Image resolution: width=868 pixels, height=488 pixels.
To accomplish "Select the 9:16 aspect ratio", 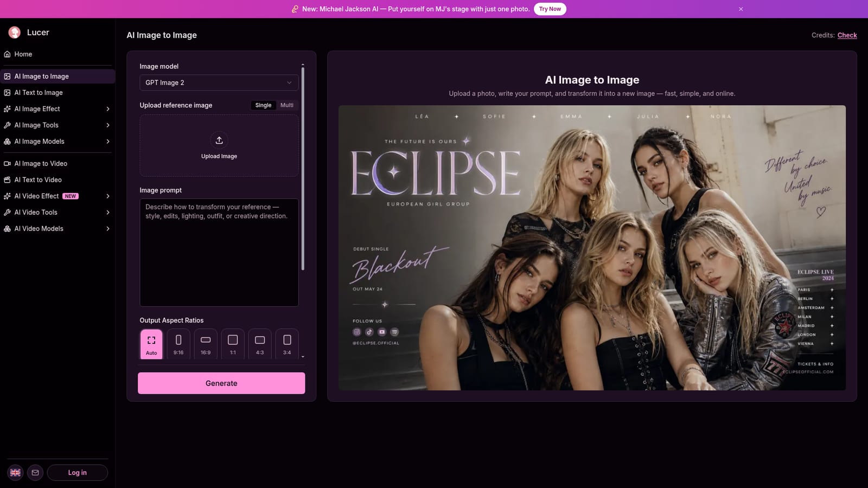I will (178, 344).
